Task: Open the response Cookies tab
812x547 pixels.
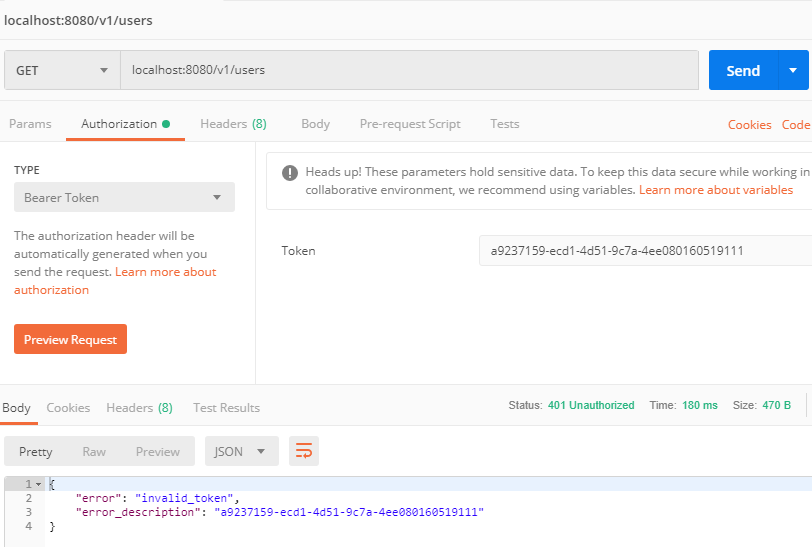Action: tap(68, 408)
